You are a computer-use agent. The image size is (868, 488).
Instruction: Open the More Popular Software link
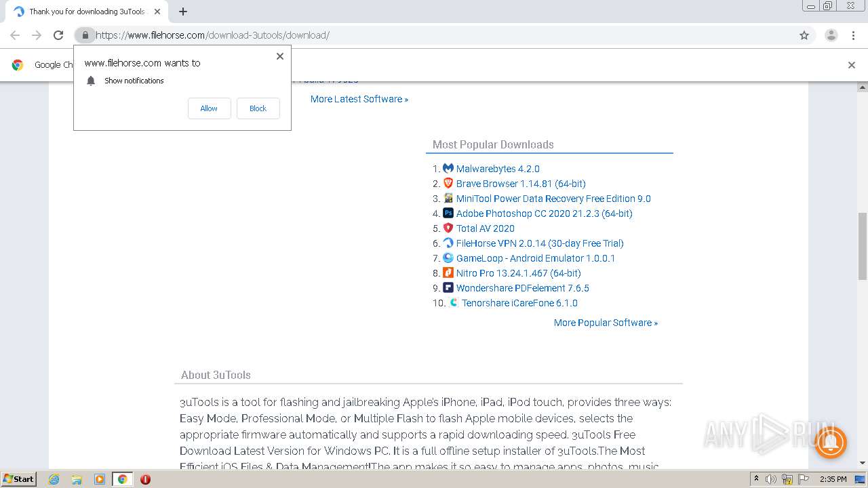click(606, 323)
